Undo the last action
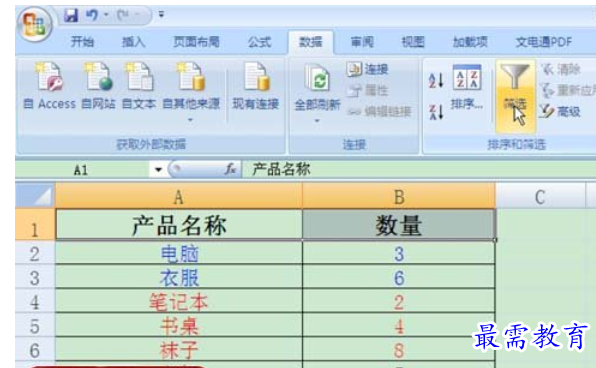The height and width of the screenshot is (368, 596). [92, 15]
